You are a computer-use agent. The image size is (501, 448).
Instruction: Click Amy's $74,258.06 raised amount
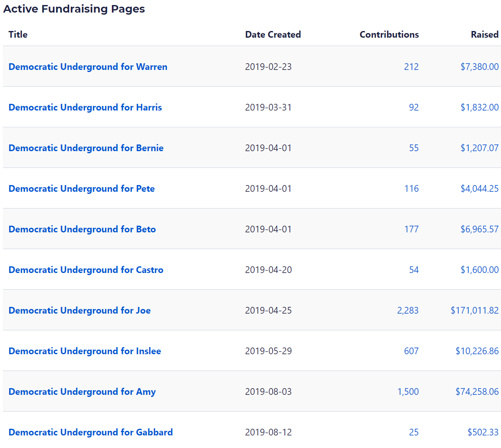(x=477, y=392)
